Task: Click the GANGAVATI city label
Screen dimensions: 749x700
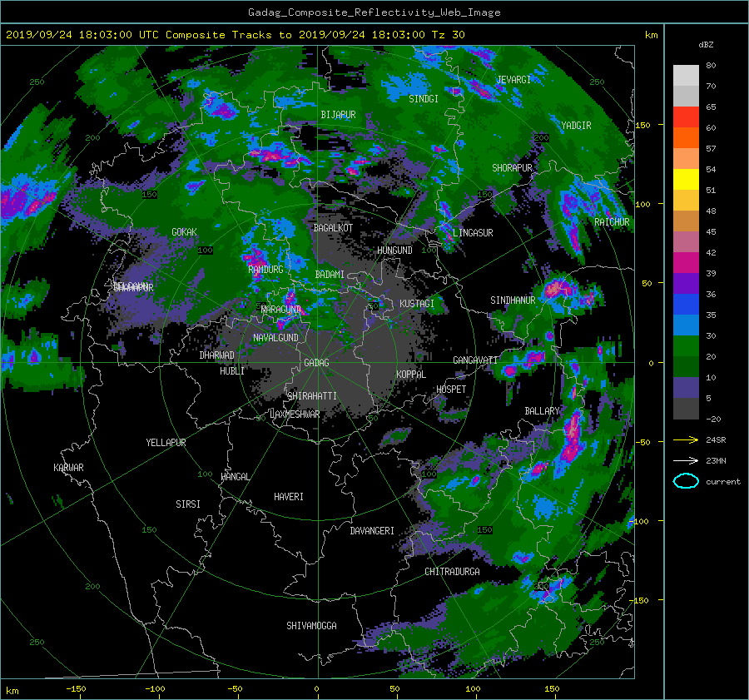Action: pos(475,360)
